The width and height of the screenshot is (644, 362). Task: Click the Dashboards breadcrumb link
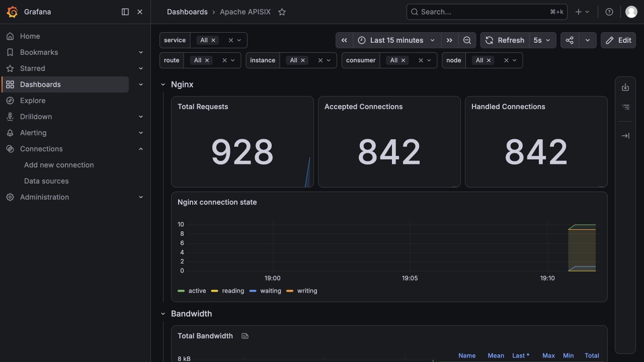pos(187,12)
